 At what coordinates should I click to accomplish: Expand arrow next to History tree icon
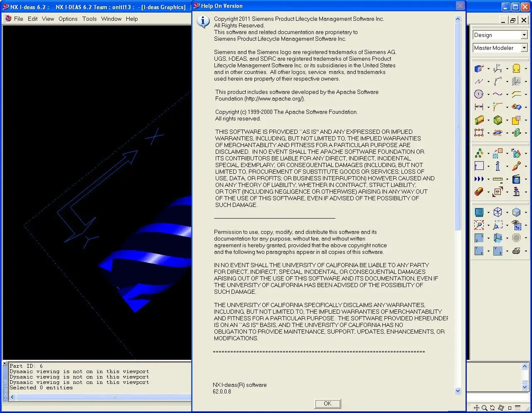point(488,154)
